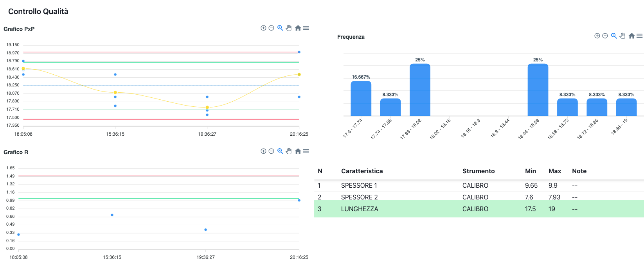The height and width of the screenshot is (262, 644).
Task: Click the Controllo Qualità page title
Action: 38,12
